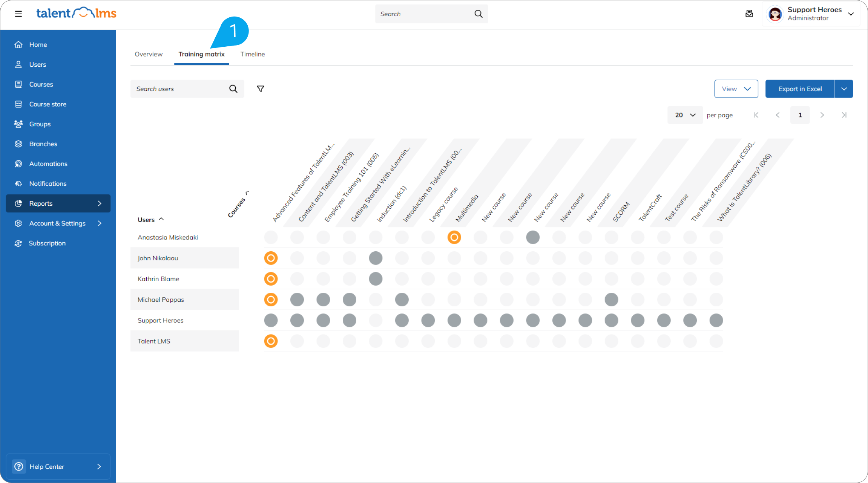The width and height of the screenshot is (868, 483).
Task: Open the filter funnel icon
Action: [x=260, y=89]
